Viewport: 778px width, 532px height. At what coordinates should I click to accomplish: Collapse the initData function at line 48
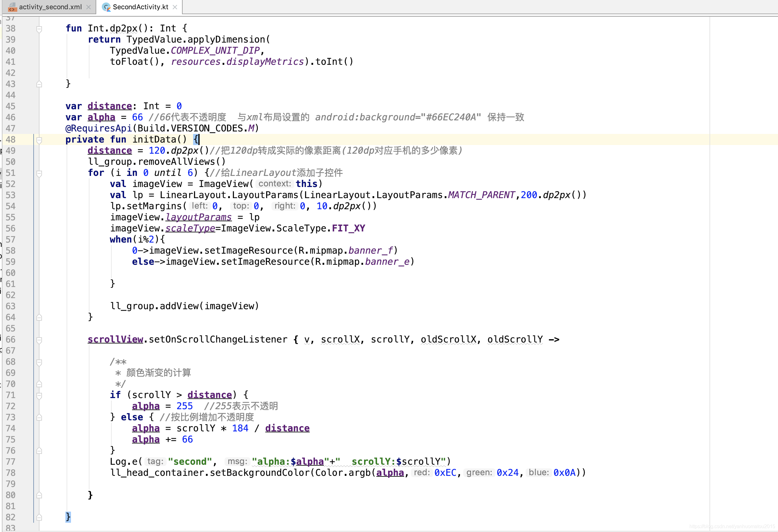coord(39,140)
